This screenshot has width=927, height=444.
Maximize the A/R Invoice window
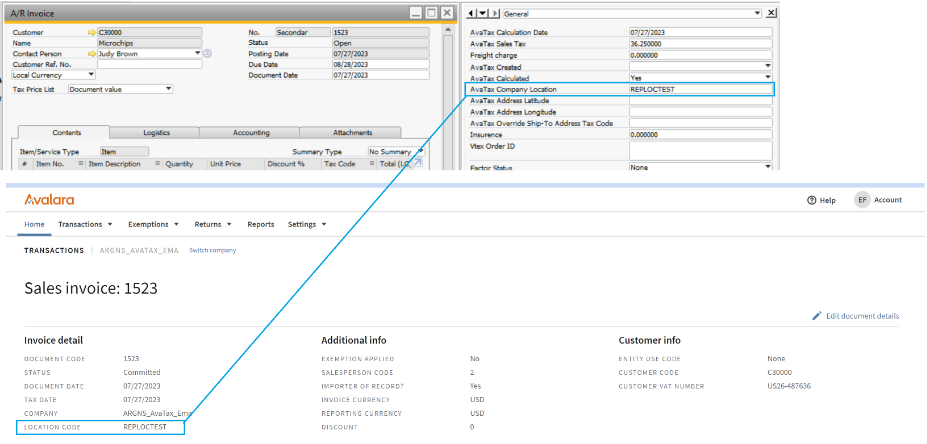coord(432,13)
